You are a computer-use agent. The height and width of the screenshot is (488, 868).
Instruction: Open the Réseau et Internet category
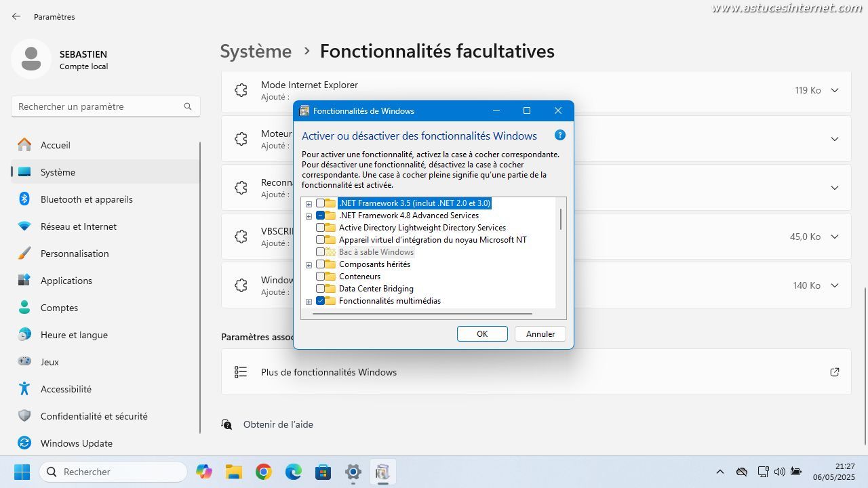pos(105,226)
